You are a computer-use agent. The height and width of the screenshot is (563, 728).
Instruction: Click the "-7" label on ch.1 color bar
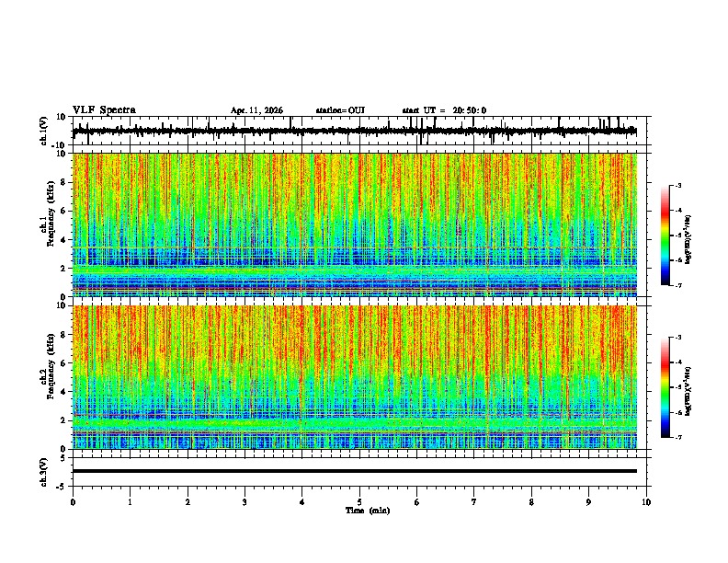(677, 285)
